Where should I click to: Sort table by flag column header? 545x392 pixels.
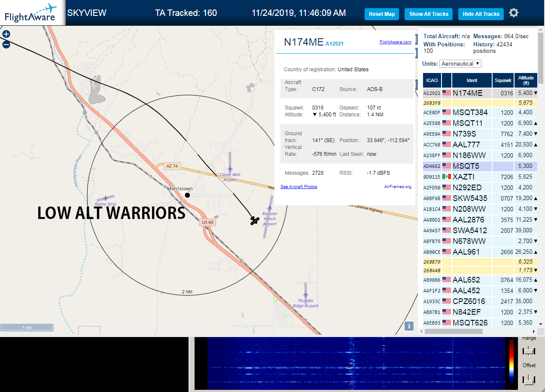click(447, 80)
